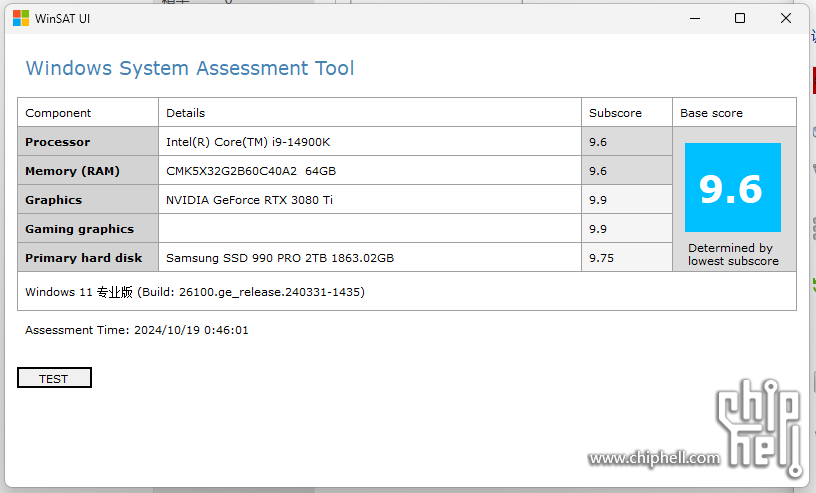Click the WinSAT UI title text
816x493 pixels.
(x=62, y=19)
